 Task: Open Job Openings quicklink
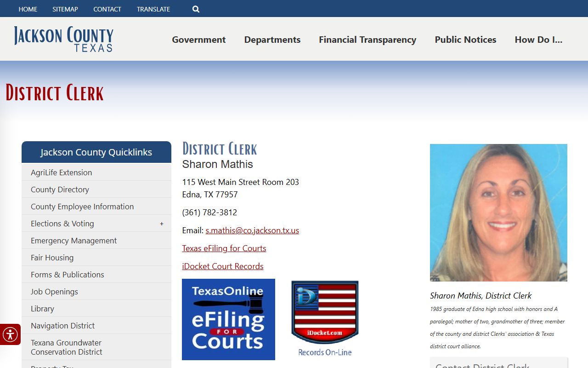(x=96, y=292)
